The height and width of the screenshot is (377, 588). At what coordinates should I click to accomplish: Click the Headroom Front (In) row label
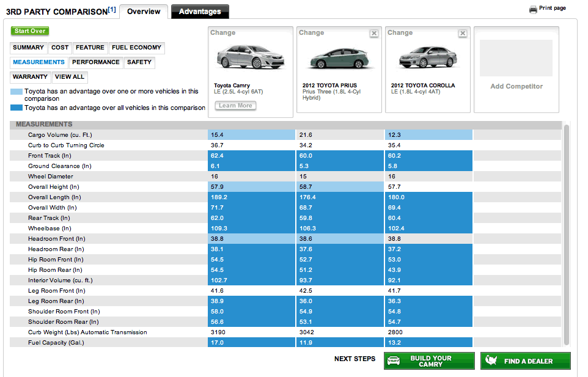pos(57,239)
